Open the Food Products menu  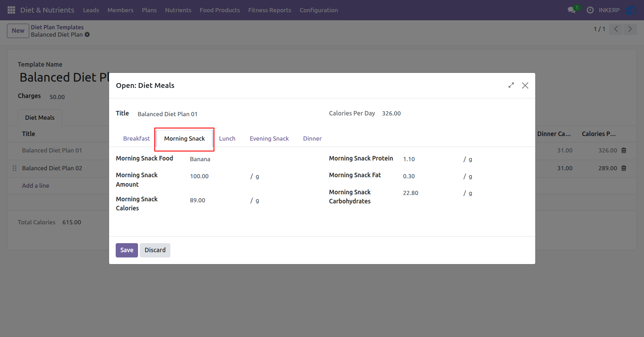[x=220, y=10]
